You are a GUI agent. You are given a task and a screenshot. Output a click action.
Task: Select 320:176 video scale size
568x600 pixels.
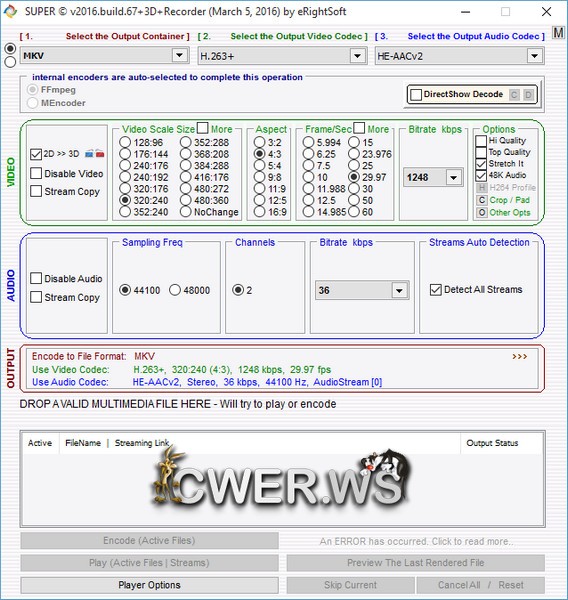(125, 189)
